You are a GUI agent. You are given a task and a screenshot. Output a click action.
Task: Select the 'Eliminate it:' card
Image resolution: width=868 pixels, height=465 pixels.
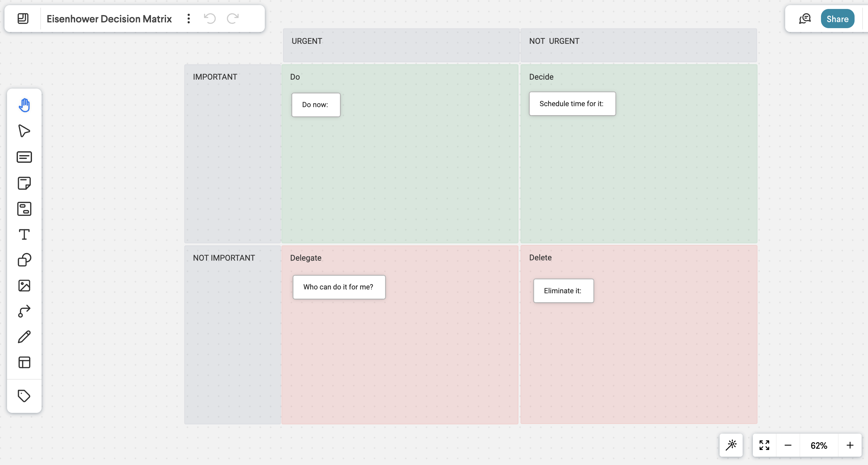click(564, 291)
